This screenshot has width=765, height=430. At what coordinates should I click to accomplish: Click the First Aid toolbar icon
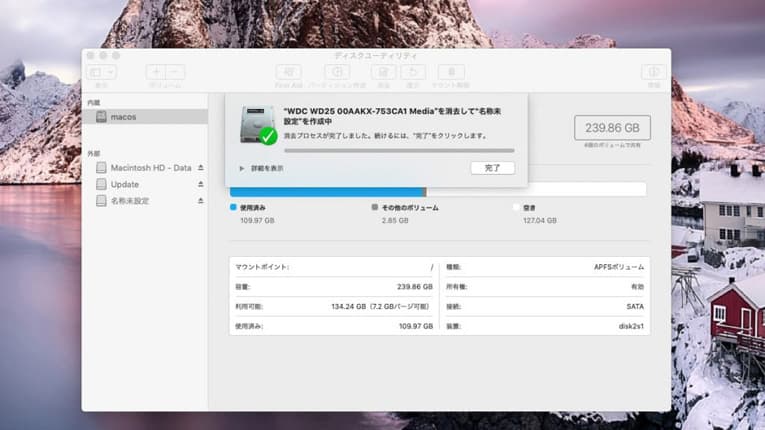288,72
